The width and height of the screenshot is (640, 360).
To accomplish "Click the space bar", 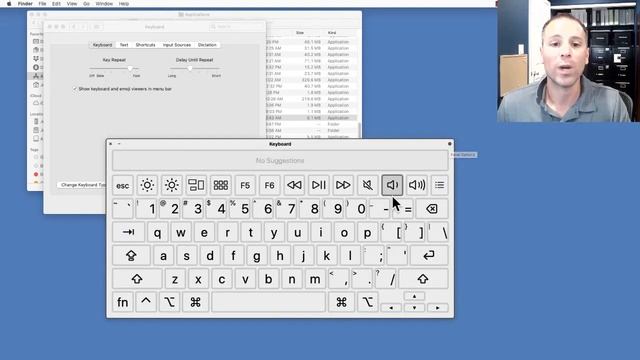I will tap(269, 302).
